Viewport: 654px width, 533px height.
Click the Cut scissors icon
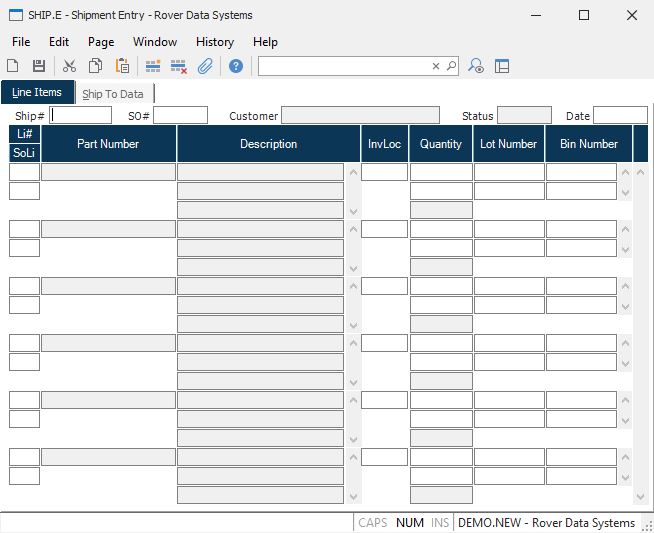point(69,66)
